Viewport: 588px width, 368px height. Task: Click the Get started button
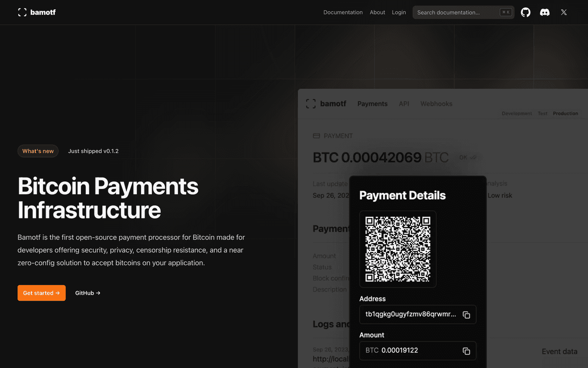tap(42, 293)
